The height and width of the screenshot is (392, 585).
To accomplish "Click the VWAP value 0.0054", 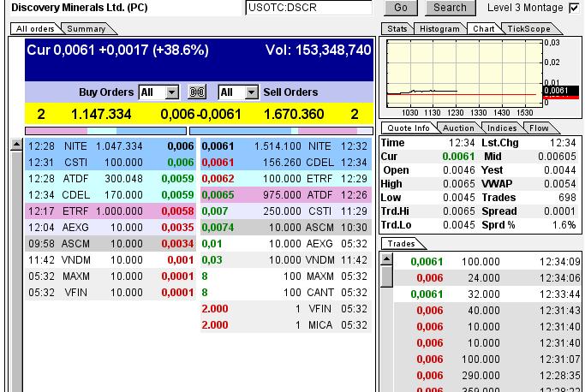I will coord(559,184).
